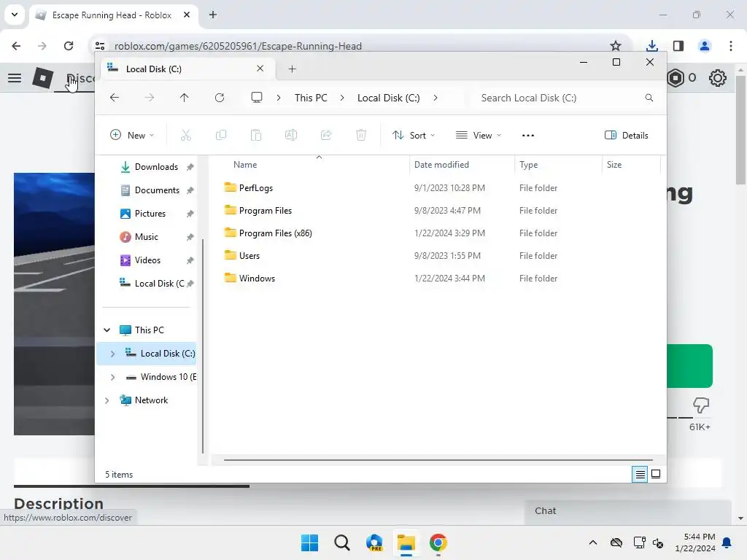
Task: Expand the Network tree node
Action: pyautogui.click(x=107, y=400)
